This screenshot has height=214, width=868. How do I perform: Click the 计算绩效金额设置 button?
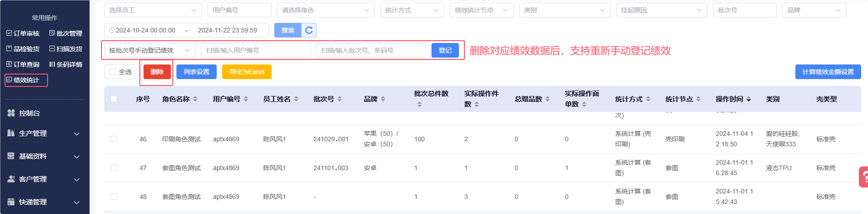click(x=828, y=72)
